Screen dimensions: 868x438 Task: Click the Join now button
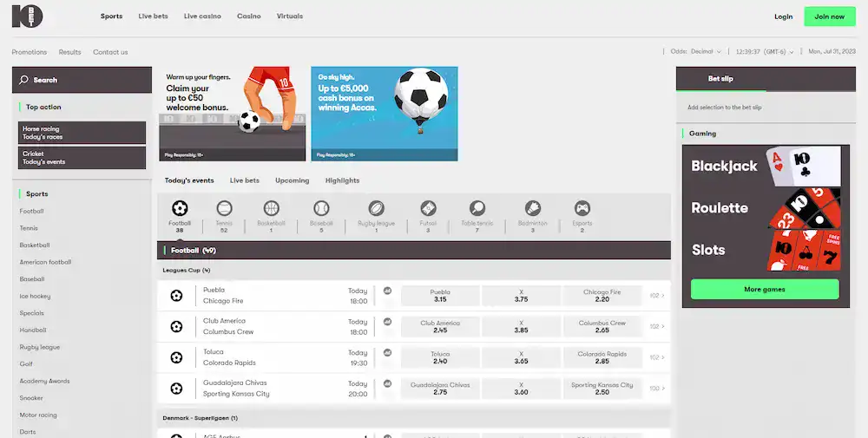830,16
